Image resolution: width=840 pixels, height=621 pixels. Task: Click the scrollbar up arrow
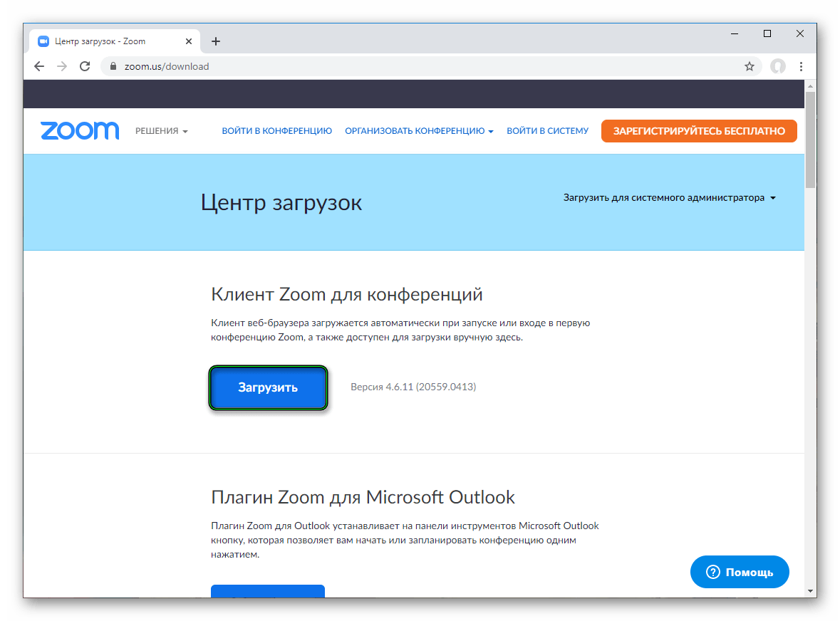(x=811, y=85)
